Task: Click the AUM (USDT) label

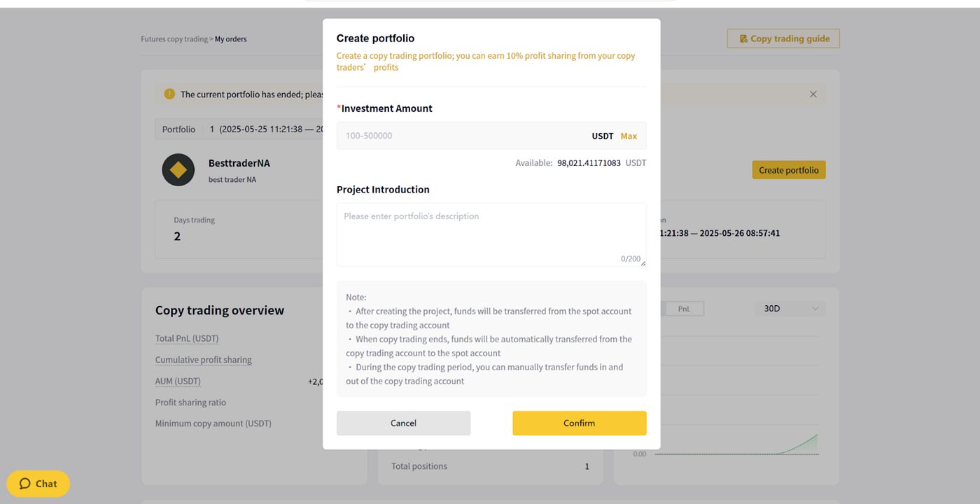Action: (178, 381)
